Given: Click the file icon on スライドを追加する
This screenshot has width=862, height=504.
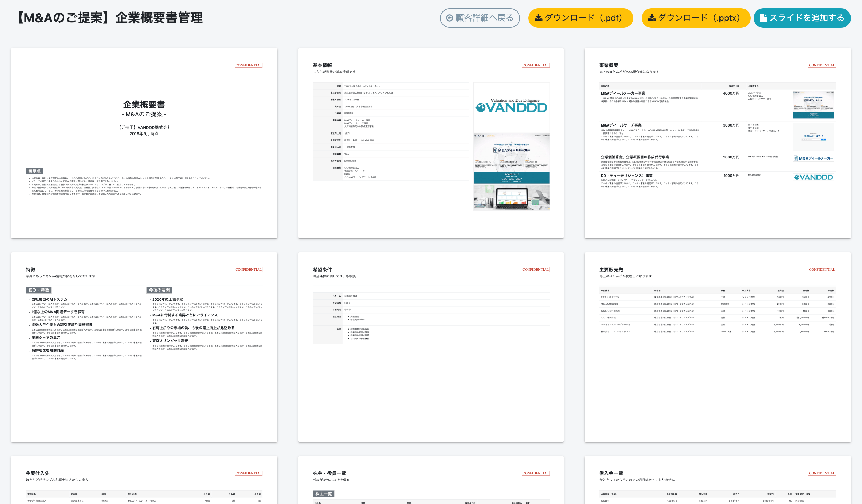Looking at the screenshot, I should click(763, 18).
